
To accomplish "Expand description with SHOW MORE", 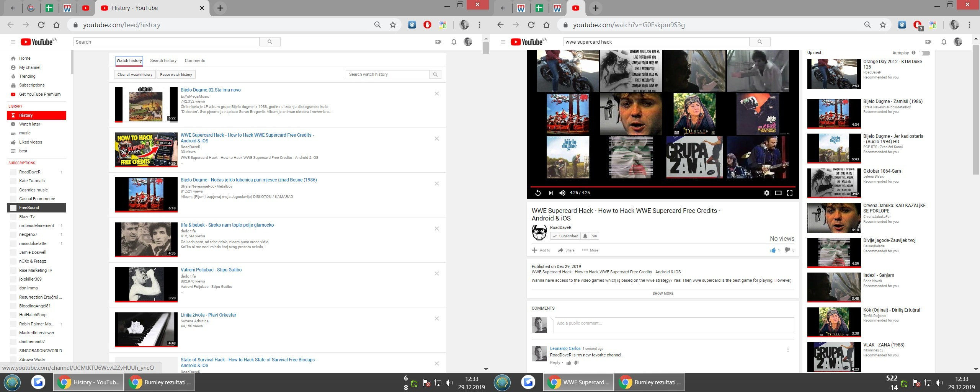I will coord(663,294).
